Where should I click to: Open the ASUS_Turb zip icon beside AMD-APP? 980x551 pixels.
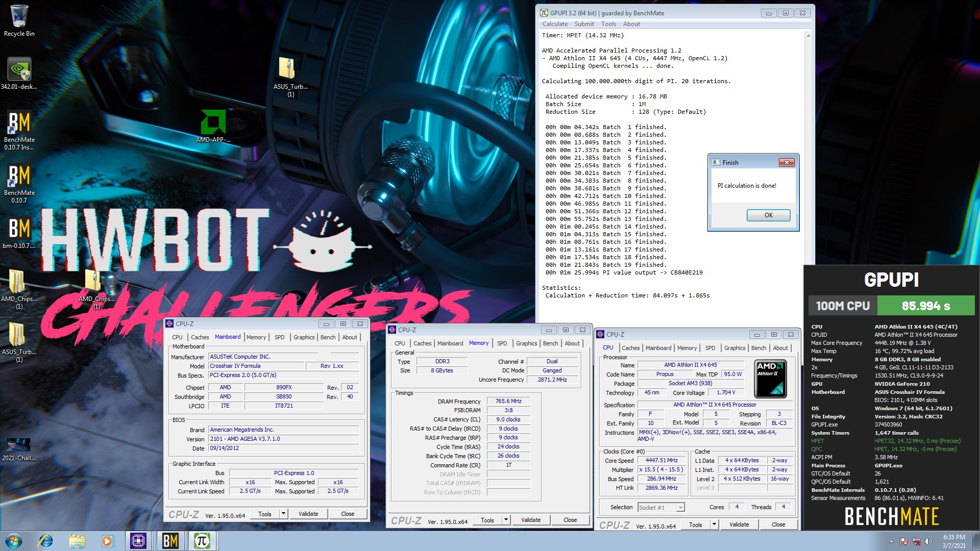click(287, 68)
